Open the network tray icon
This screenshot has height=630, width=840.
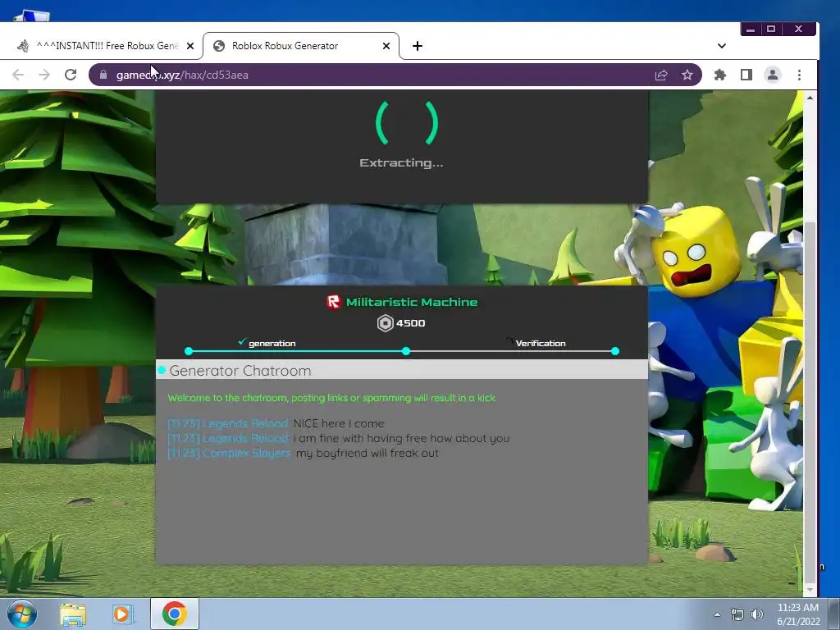pos(737,615)
